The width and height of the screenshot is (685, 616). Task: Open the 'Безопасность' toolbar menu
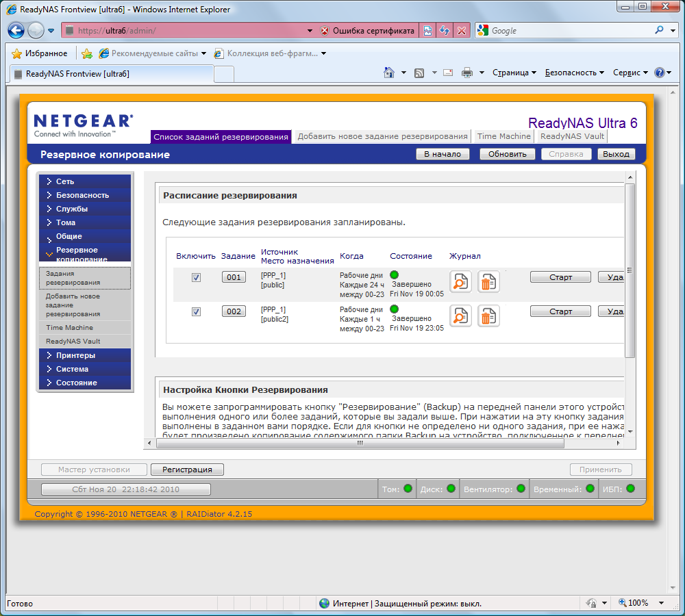[x=575, y=73]
